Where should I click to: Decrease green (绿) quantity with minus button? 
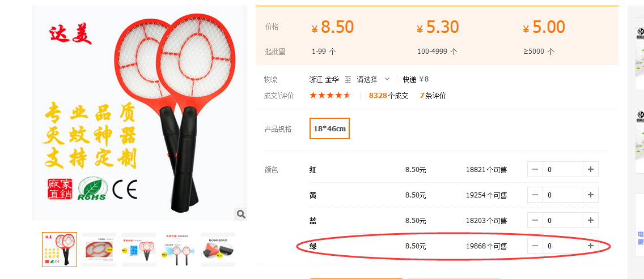(x=535, y=246)
